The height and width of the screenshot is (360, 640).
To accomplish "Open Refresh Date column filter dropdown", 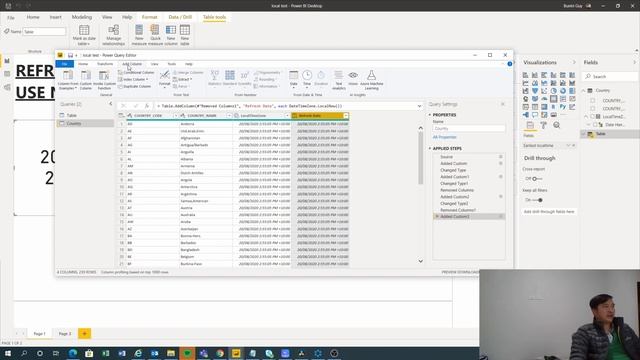I will [x=346, y=116].
